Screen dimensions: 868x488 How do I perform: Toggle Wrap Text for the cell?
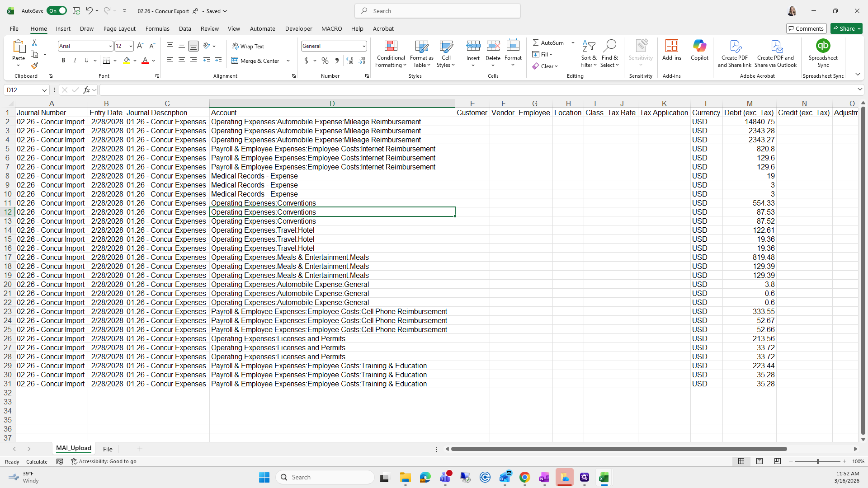[248, 46]
